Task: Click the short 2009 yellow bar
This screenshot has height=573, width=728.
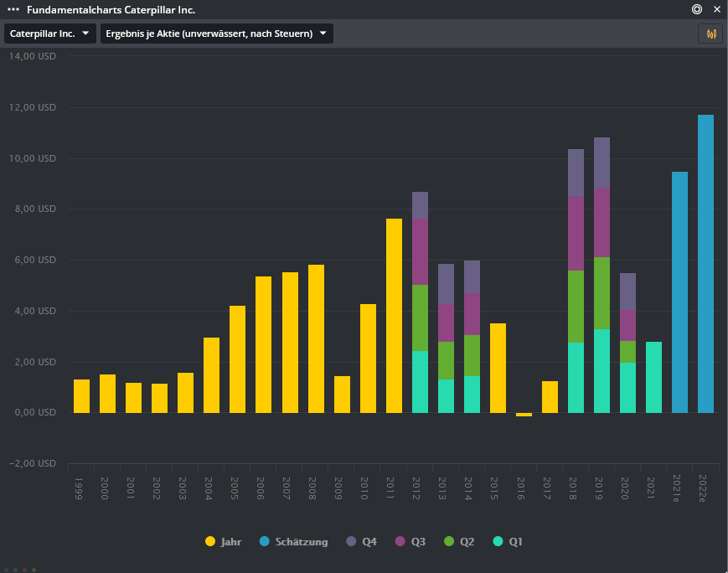Action: (x=342, y=395)
